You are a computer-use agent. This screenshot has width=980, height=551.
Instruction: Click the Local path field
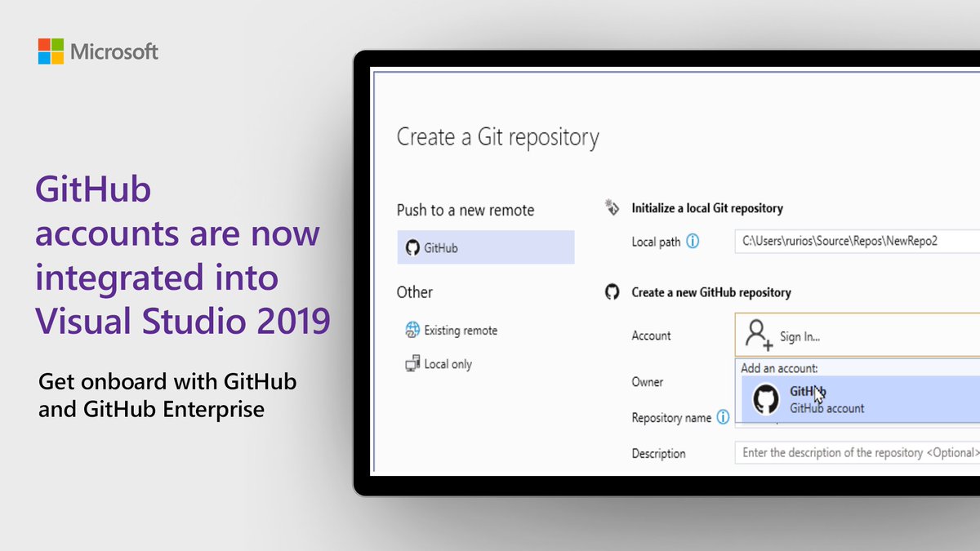pos(857,242)
